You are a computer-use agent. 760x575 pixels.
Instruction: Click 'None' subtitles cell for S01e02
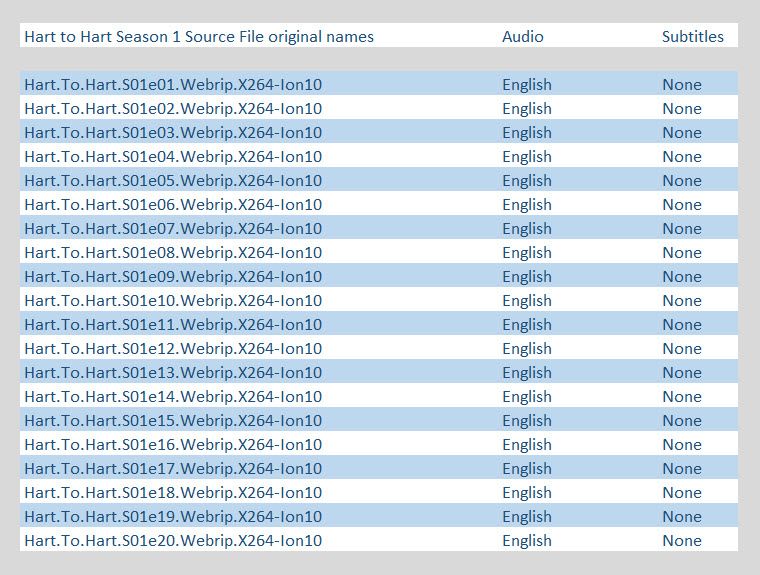tap(682, 109)
